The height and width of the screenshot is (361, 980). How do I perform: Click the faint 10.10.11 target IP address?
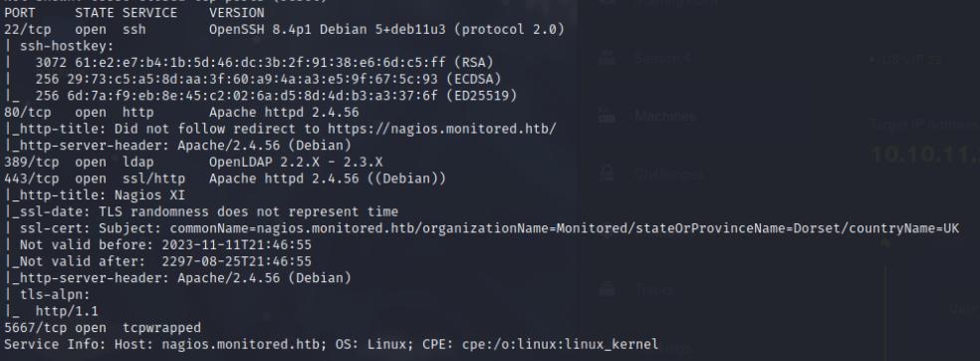tap(924, 155)
